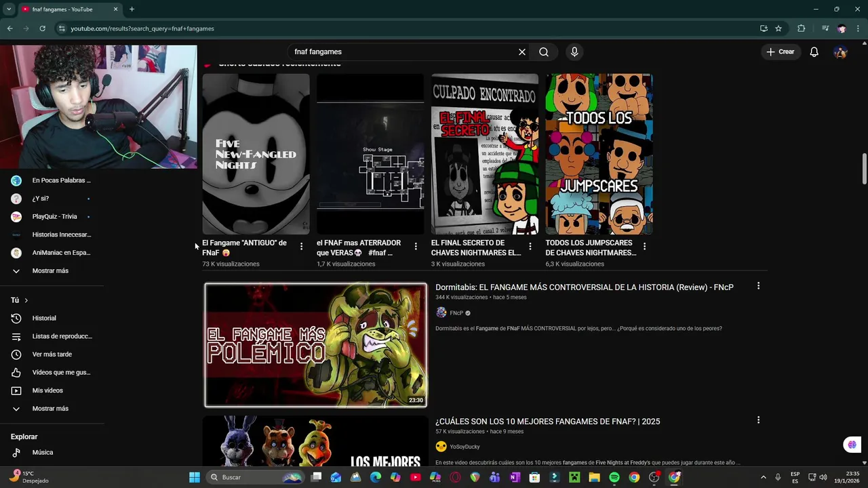This screenshot has height=488, width=868.
Task: Bookmark this page with star icon
Action: 778,28
